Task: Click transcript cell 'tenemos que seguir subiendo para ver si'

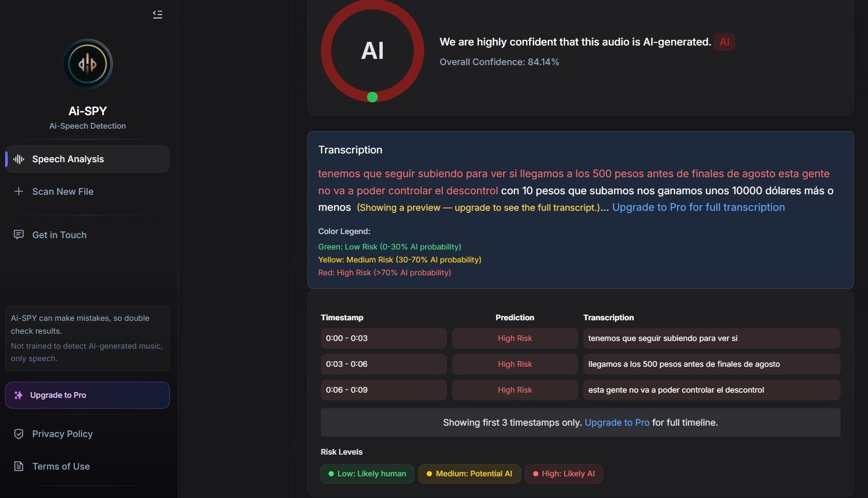Action: (712, 338)
